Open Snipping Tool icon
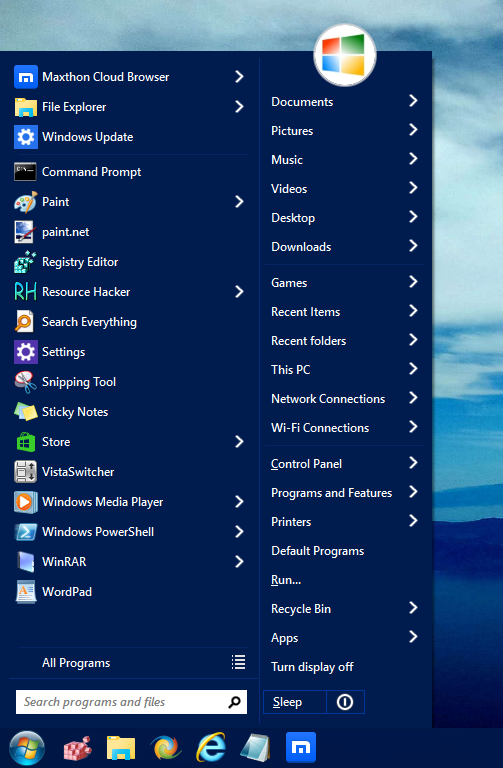Viewport: 503px width, 768px height. click(25, 382)
